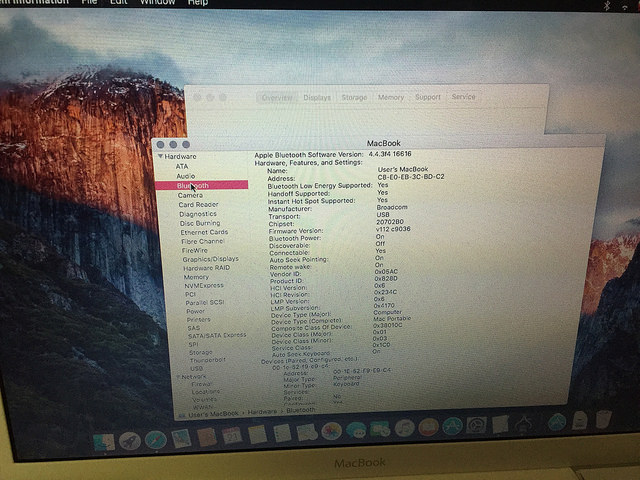This screenshot has width=640, height=480.
Task: Select USB in Hardware sidebar list
Action: 196,368
